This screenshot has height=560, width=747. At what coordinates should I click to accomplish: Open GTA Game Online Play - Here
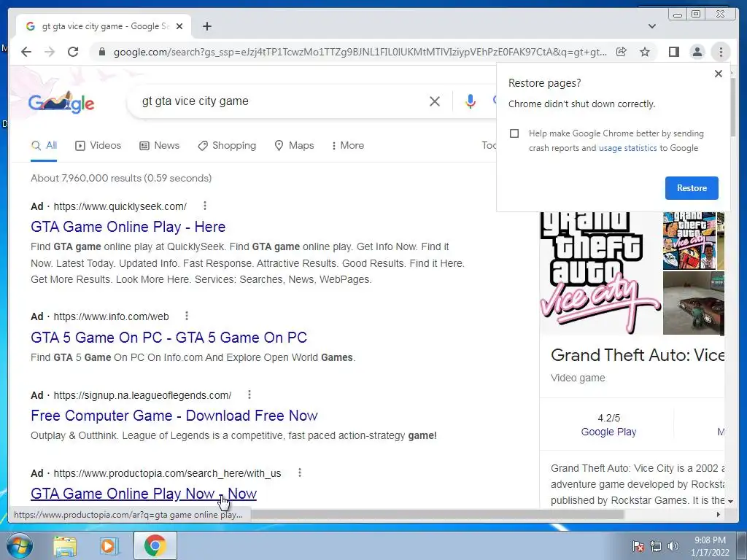point(128,227)
